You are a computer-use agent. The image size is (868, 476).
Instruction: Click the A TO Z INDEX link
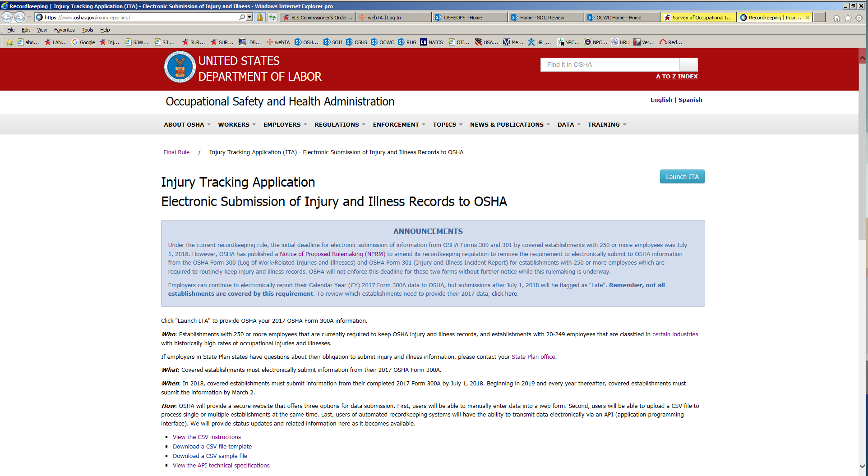pyautogui.click(x=677, y=77)
